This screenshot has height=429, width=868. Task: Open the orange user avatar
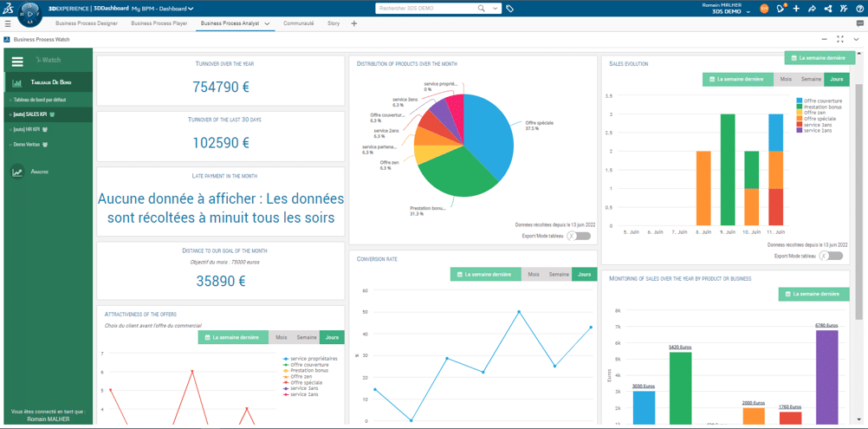(x=764, y=9)
